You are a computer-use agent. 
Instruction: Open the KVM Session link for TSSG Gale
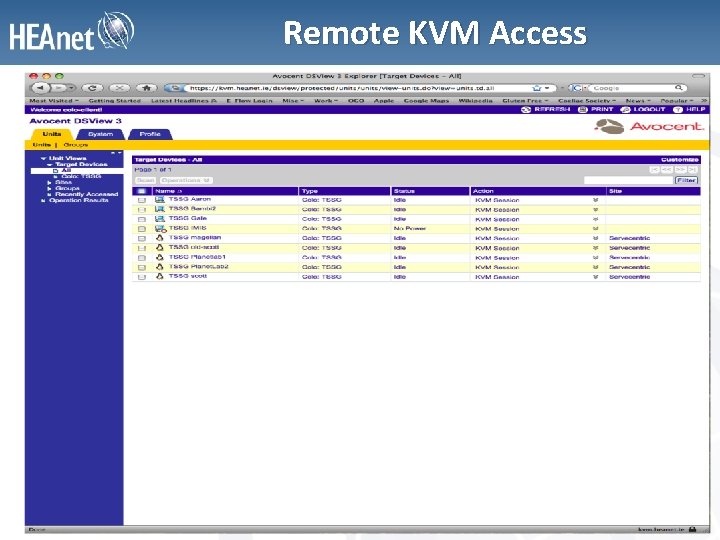click(497, 219)
